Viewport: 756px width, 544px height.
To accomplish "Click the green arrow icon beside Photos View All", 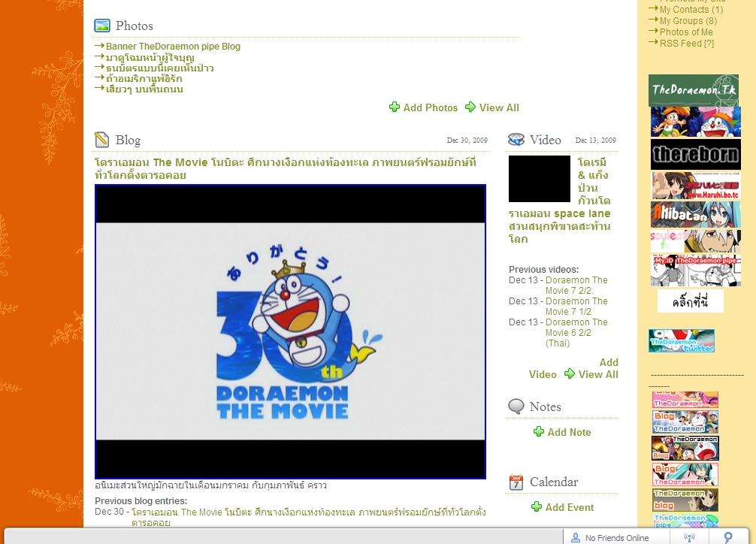I will [x=470, y=107].
